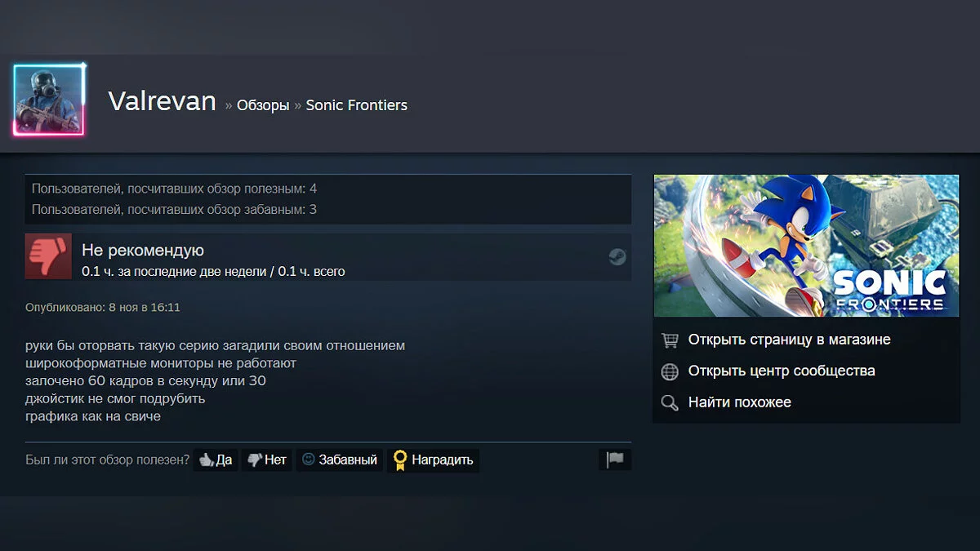Report the review using the flag icon
980x551 pixels.
(615, 460)
